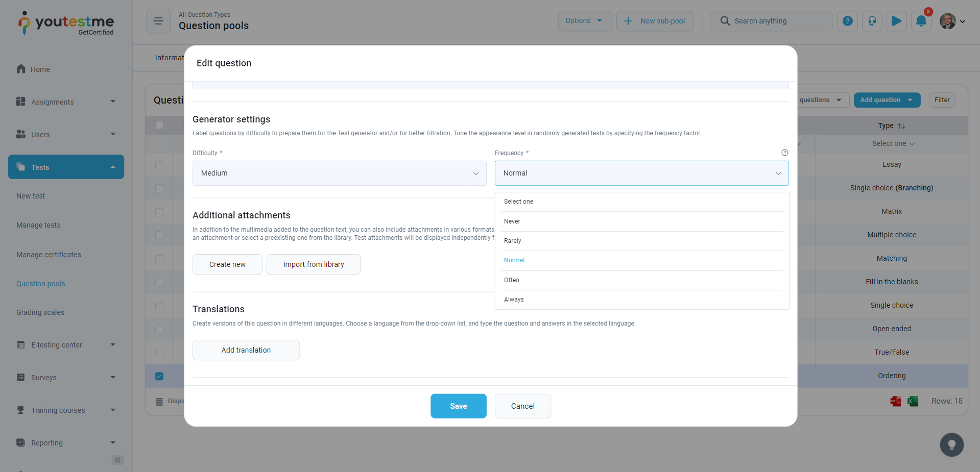The image size is (980, 472).
Task: Uncheck the Ordering row checkbox
Action: pyautogui.click(x=159, y=376)
